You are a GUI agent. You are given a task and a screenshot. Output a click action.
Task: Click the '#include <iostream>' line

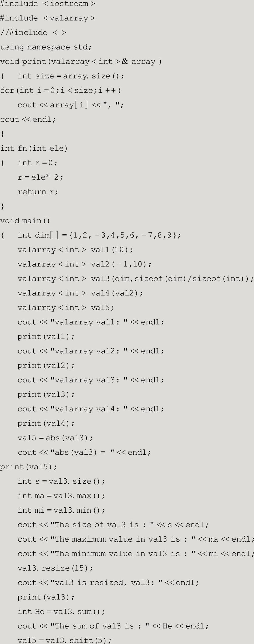tap(47, 4)
